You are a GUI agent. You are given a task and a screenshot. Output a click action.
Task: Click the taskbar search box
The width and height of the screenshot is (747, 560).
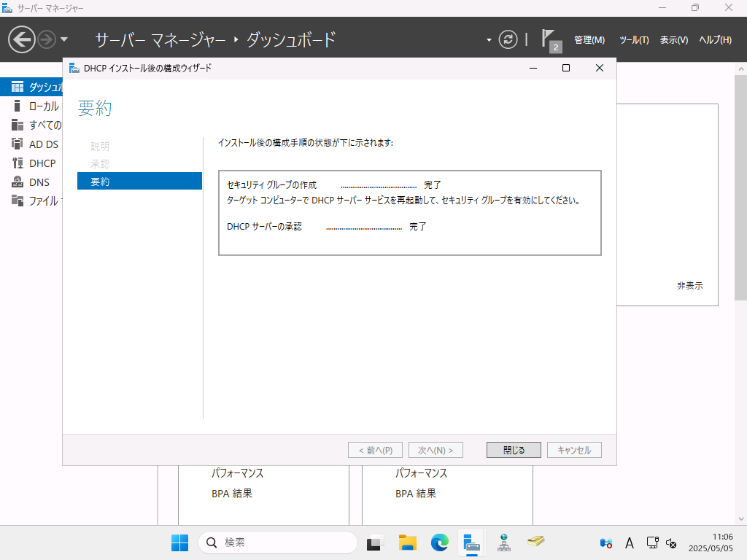pyautogui.click(x=278, y=542)
